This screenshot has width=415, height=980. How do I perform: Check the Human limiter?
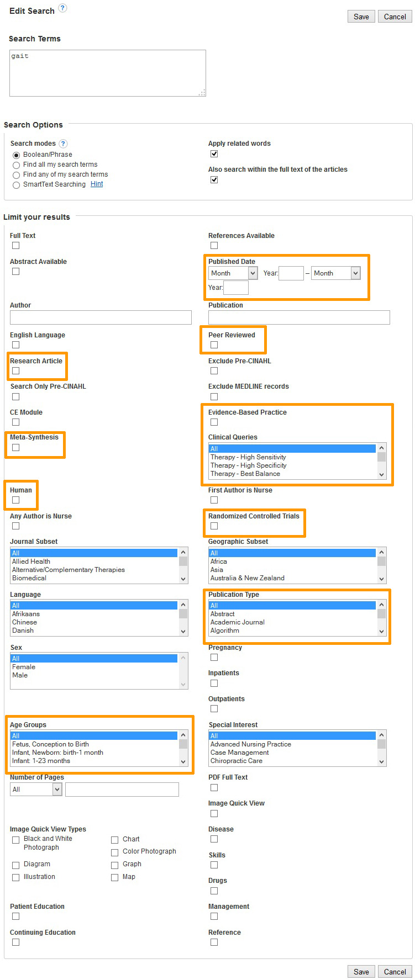15,500
